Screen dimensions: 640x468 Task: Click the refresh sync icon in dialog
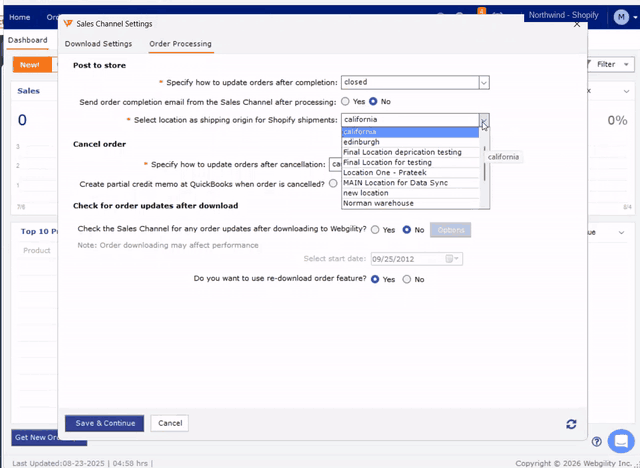(x=571, y=424)
